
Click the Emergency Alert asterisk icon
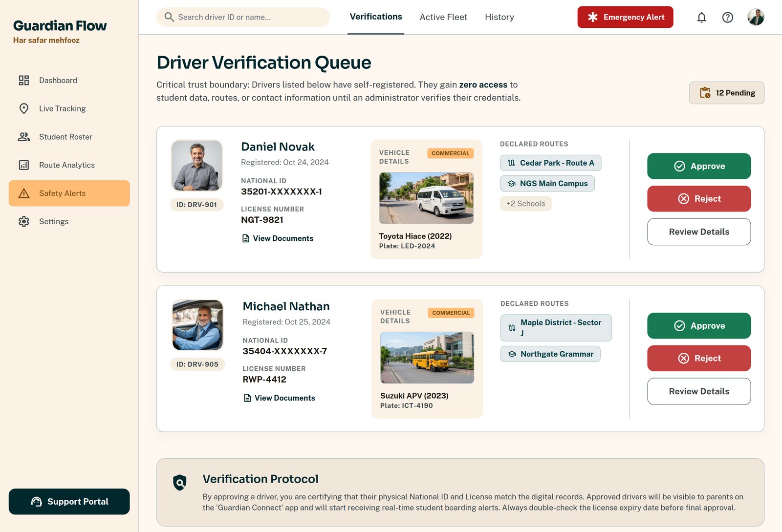click(593, 17)
